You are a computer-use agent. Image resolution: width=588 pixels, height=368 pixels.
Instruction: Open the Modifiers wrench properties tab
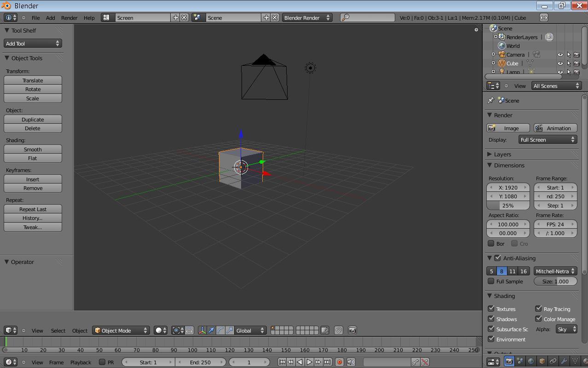pyautogui.click(x=564, y=362)
